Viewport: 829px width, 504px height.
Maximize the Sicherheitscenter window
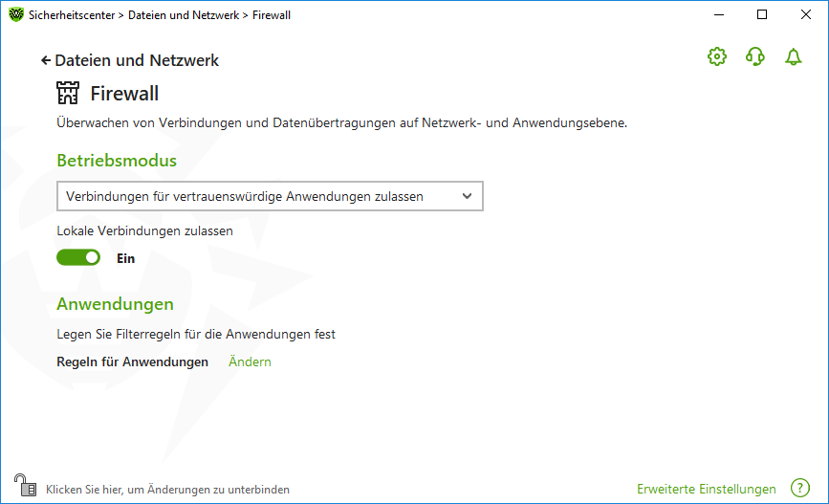[762, 14]
